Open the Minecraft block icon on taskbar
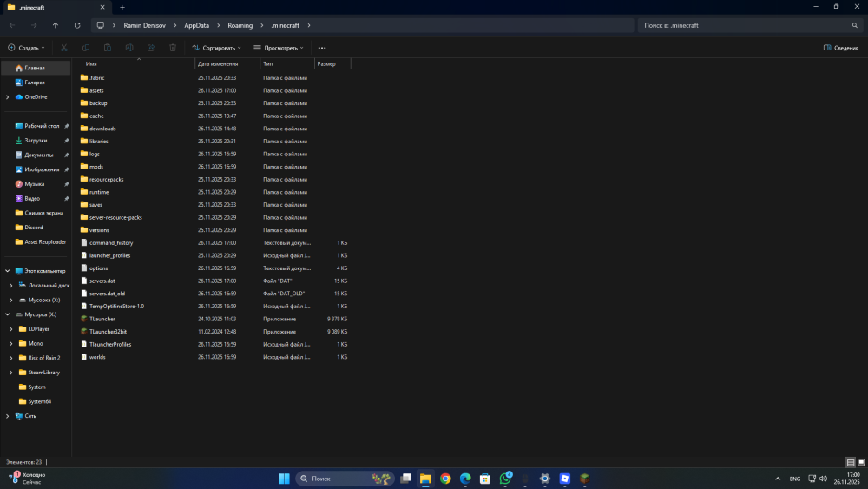The height and width of the screenshot is (489, 868). [584, 479]
